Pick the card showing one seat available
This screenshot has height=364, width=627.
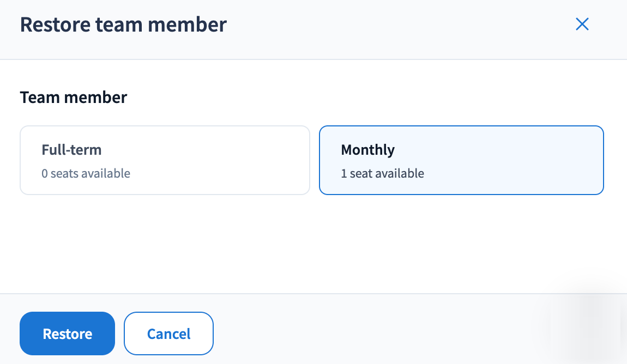(x=461, y=160)
